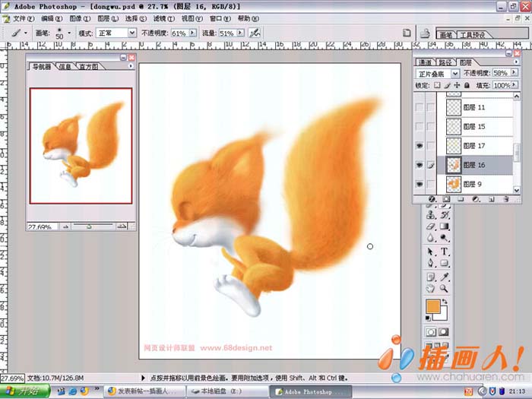Image resolution: width=532 pixels, height=399 pixels.
Task: Select the Clone Stamp tool
Action: (431, 214)
